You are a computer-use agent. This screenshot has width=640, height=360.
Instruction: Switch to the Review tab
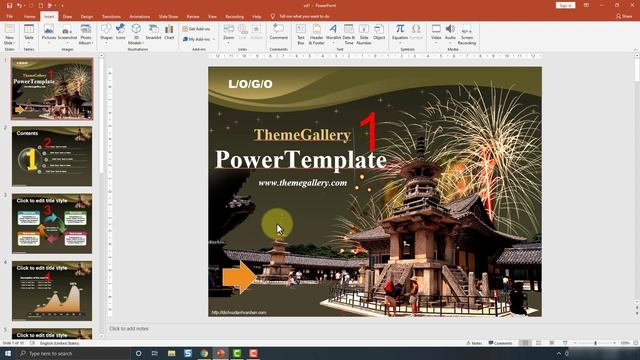coord(193,17)
